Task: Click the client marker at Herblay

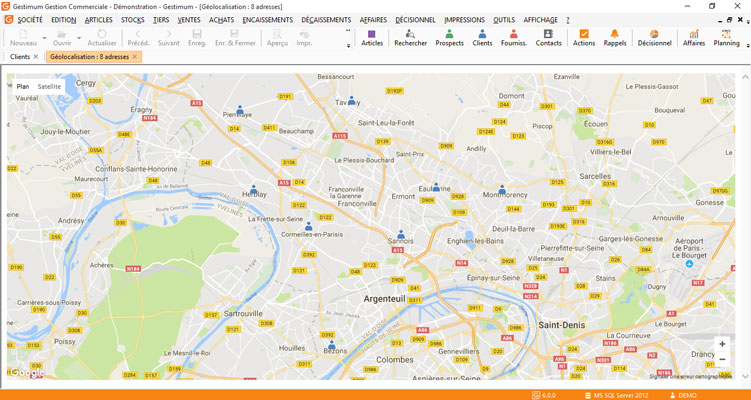Action: click(253, 190)
